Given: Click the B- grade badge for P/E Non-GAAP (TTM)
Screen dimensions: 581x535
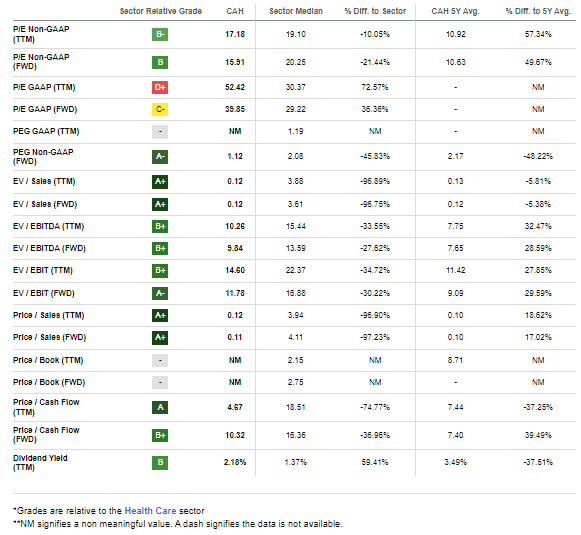Looking at the screenshot, I should [160, 34].
